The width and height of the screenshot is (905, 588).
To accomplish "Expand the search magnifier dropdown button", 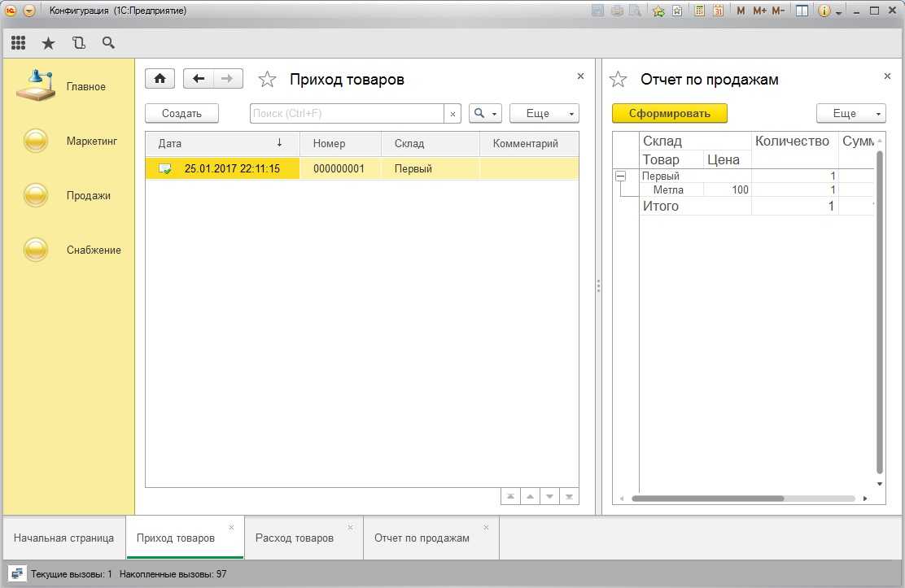I will pos(485,114).
